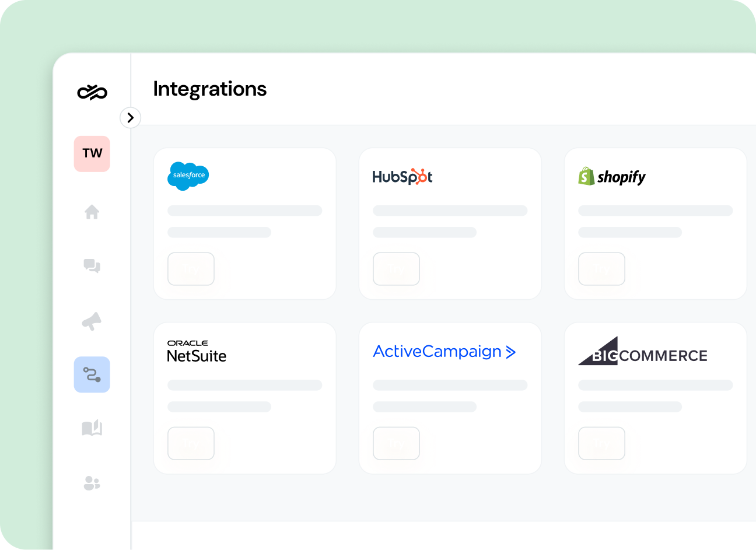756x550 pixels.
Task: Click Try on the Shopify card
Action: 601,269
